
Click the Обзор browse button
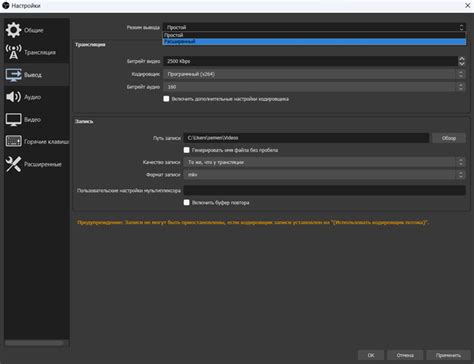pos(449,138)
